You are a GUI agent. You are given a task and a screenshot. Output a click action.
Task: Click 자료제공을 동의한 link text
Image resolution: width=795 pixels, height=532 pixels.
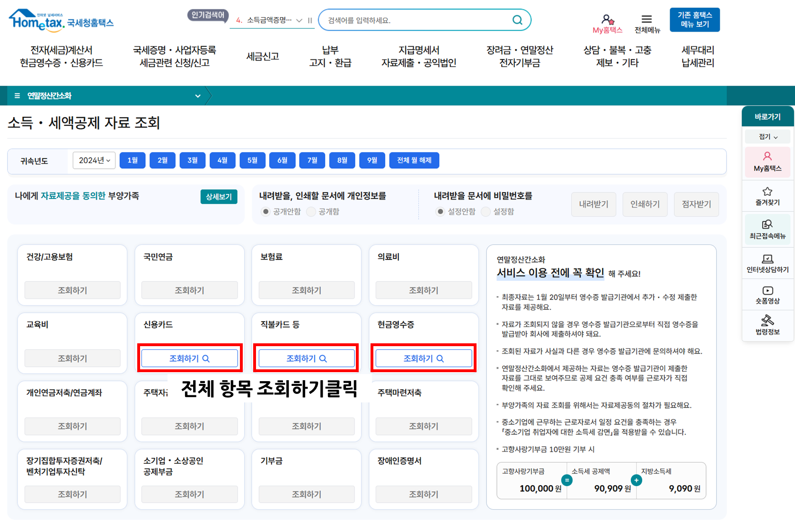[73, 196]
